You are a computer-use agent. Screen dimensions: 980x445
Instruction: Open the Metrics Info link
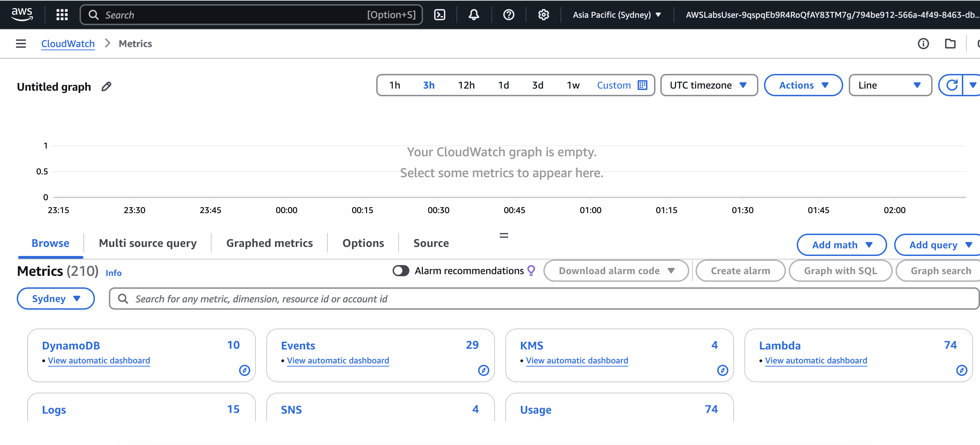113,273
